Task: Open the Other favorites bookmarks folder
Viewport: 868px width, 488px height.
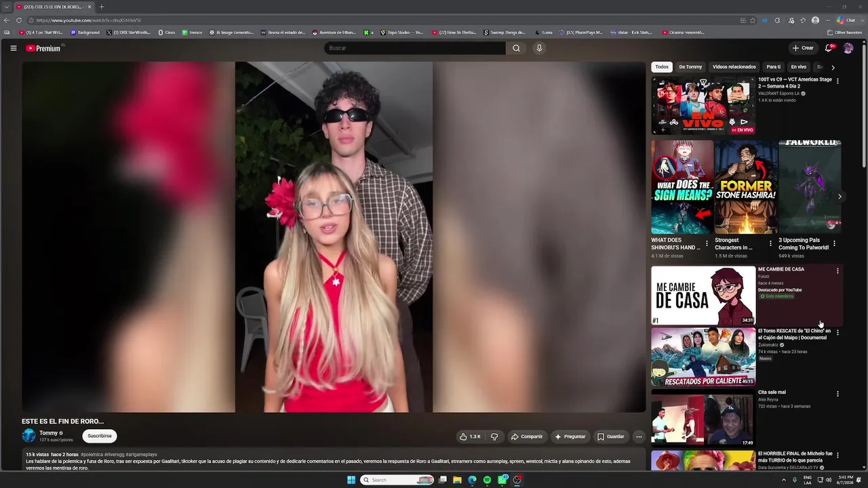Action: (844, 33)
